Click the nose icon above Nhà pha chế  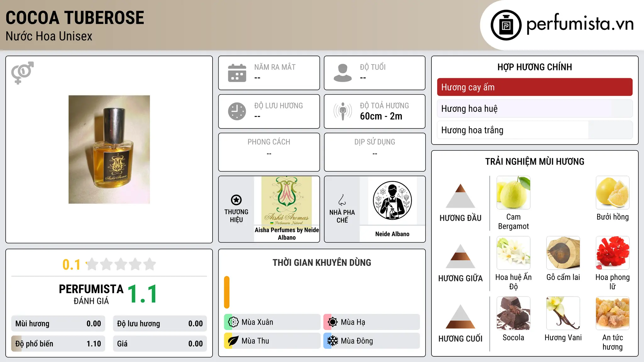point(342,200)
